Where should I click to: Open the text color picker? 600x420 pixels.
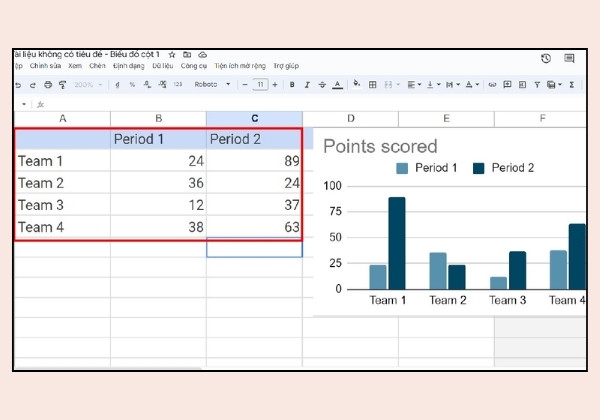pyautogui.click(x=337, y=85)
